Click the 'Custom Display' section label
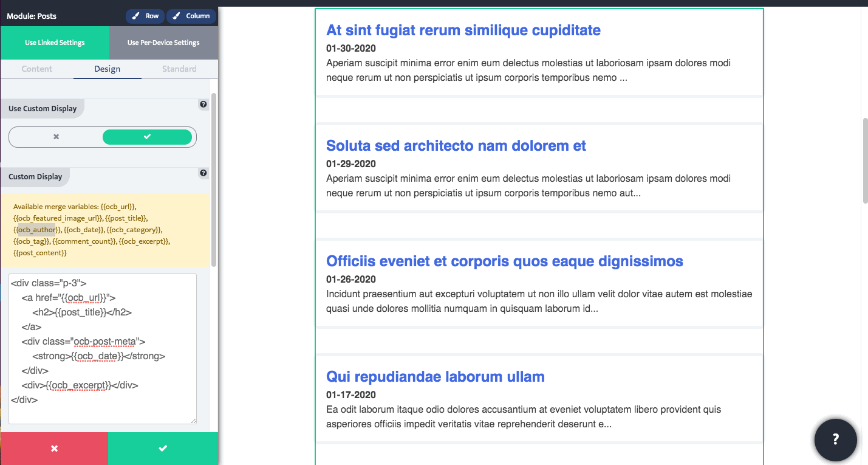Screen dimensions: 868x465 (x=35, y=177)
